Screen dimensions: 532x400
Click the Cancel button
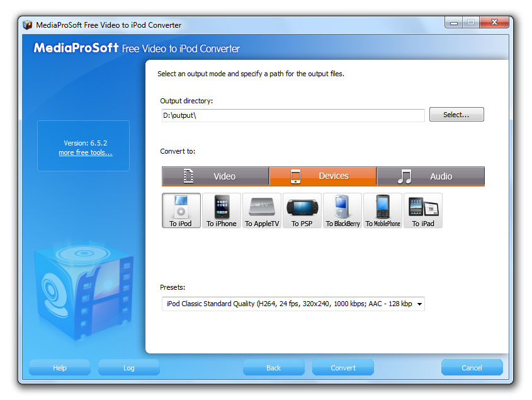point(472,368)
